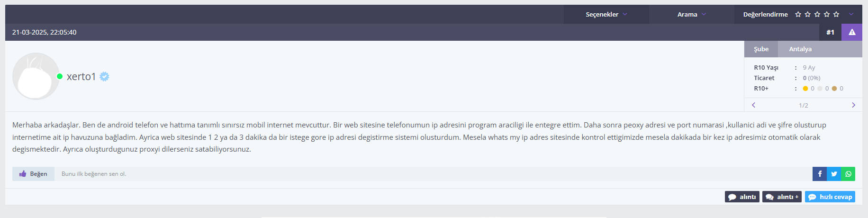Report post using the warning triangle icon
The height and width of the screenshot is (218, 868).
(x=852, y=32)
